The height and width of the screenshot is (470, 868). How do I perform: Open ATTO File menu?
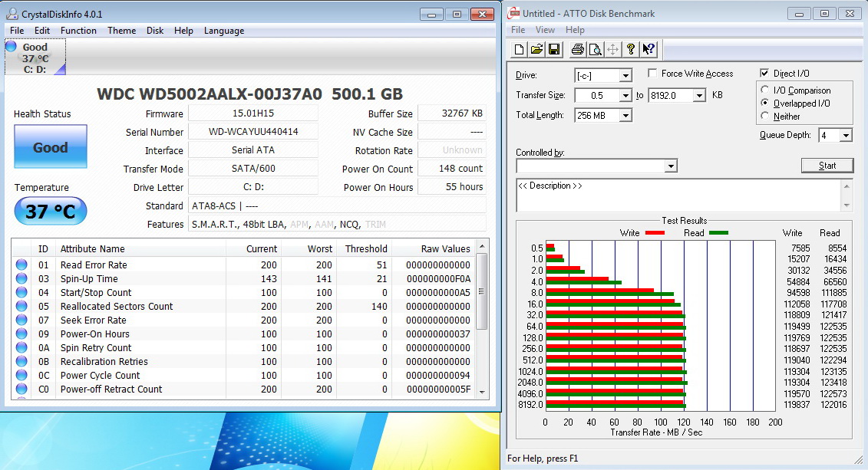pos(518,30)
